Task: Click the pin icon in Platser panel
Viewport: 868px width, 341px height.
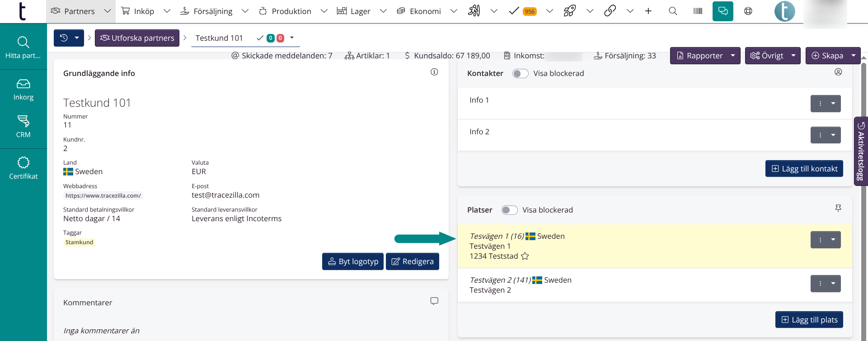Action: (x=838, y=208)
